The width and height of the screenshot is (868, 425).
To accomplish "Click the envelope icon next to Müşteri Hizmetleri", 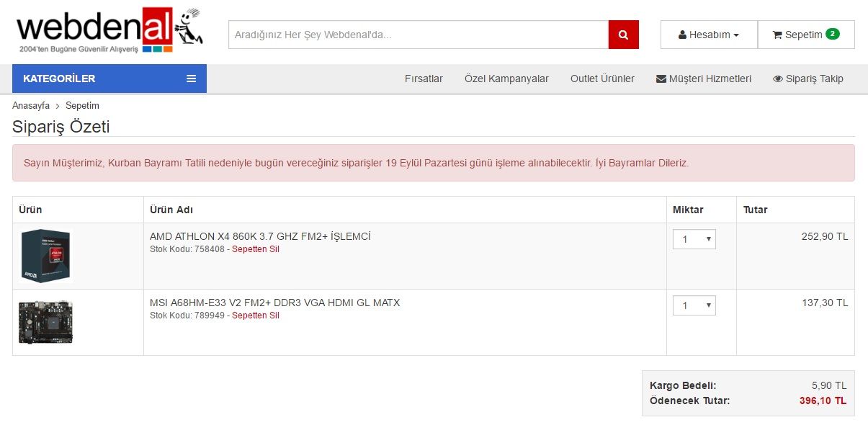I will [x=659, y=79].
